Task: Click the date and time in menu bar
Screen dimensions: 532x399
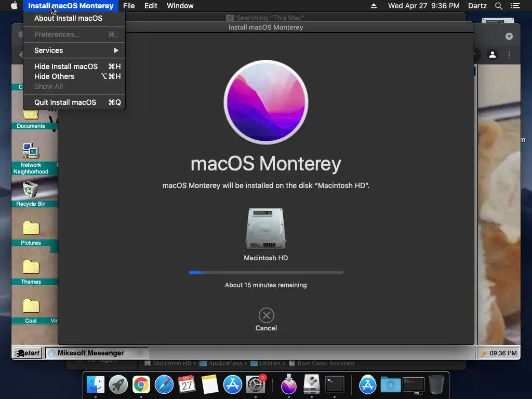Action: tap(424, 6)
